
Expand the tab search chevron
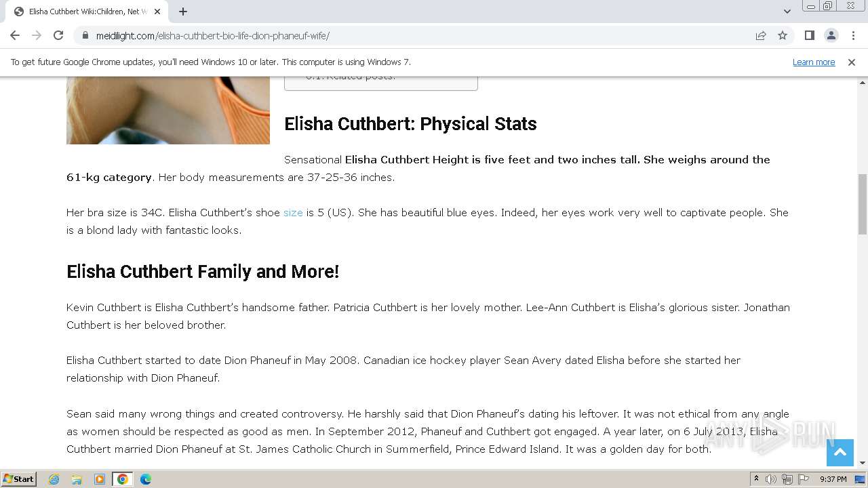point(787,12)
